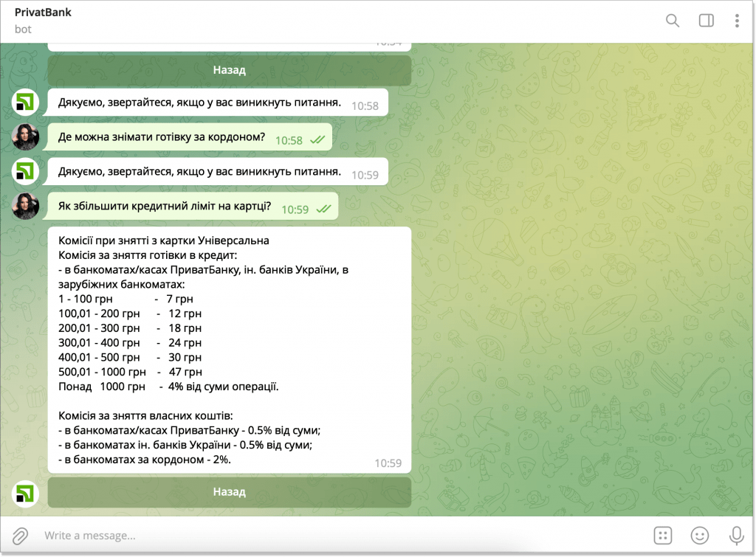
Task: Click the Назад button under the commissions message
Action: coord(229,492)
